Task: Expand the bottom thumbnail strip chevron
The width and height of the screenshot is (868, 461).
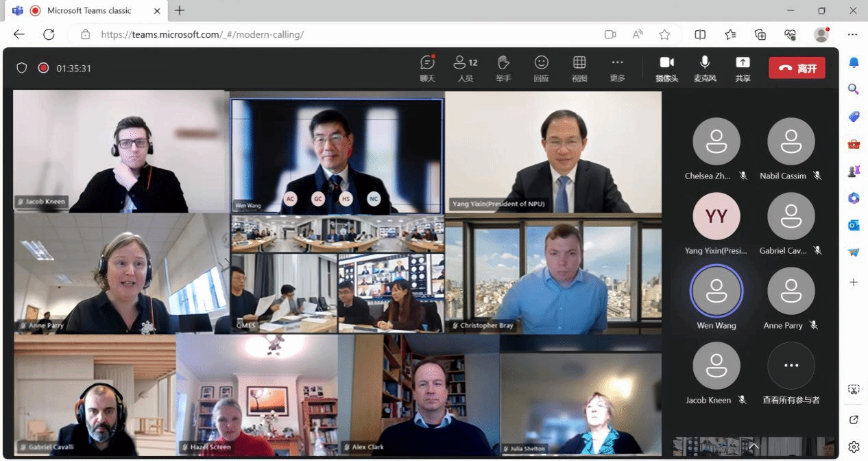Action: 754,447
